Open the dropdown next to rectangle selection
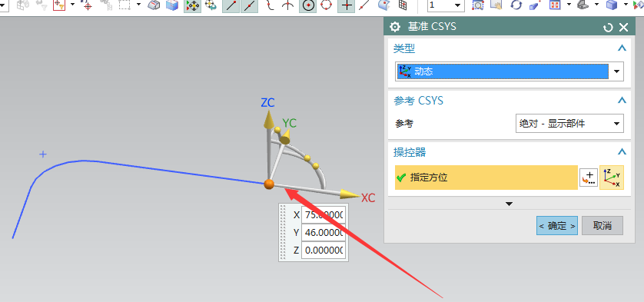 pyautogui.click(x=138, y=5)
